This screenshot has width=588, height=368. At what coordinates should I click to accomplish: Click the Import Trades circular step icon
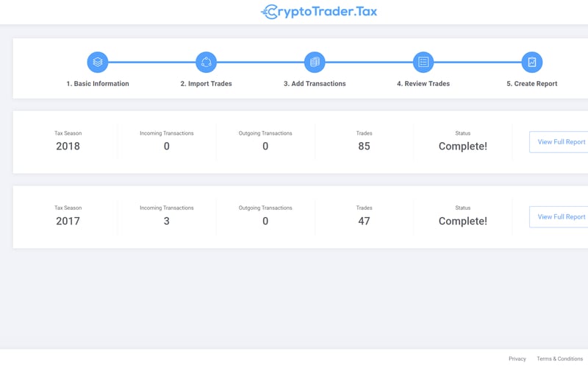point(207,62)
